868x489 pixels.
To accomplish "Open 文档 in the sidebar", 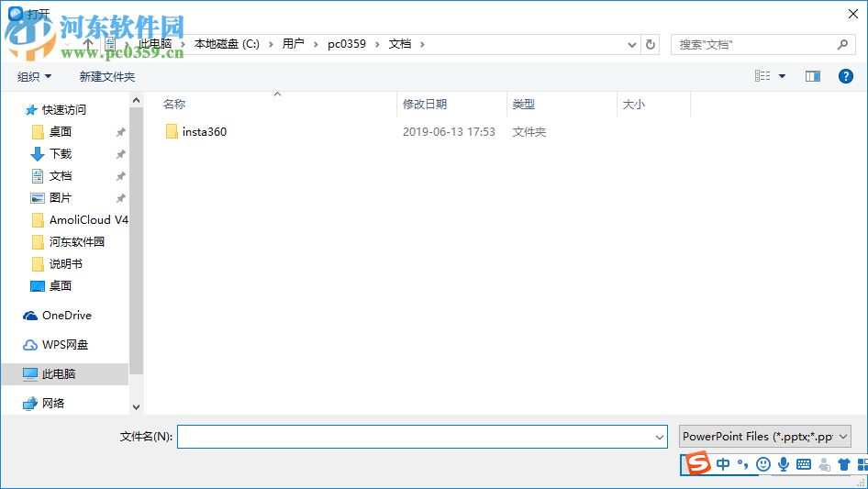I will point(61,176).
